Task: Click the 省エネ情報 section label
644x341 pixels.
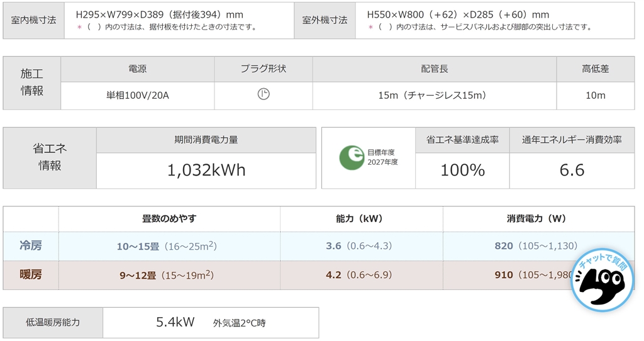Action: coord(50,157)
